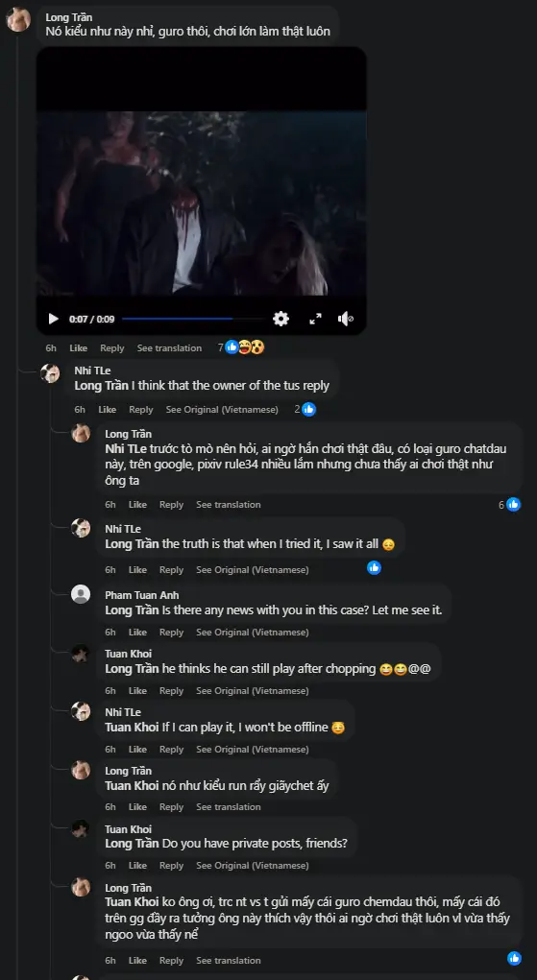Image resolution: width=537 pixels, height=980 pixels.
Task: View the 6 likes on Long Trần's pixiv reply
Action: tap(509, 504)
